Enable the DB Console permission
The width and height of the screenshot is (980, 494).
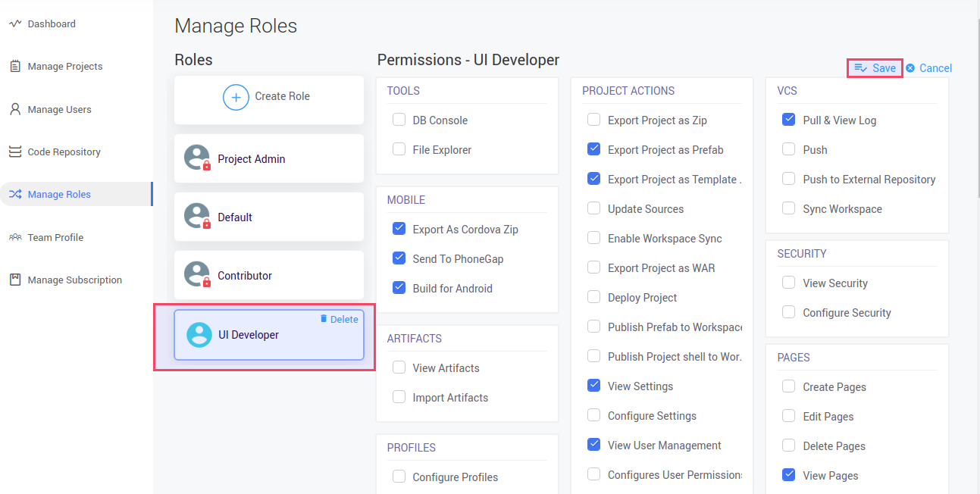[399, 120]
